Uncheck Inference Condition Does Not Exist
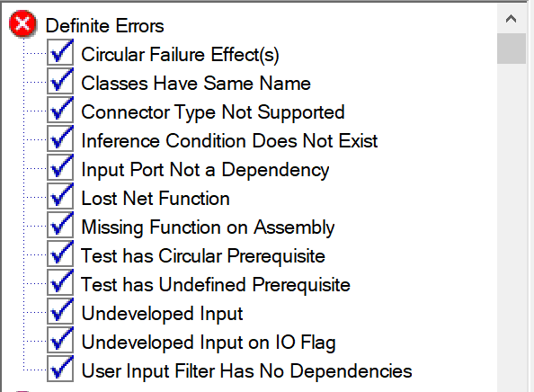This screenshot has width=534, height=392. pyautogui.click(x=60, y=138)
